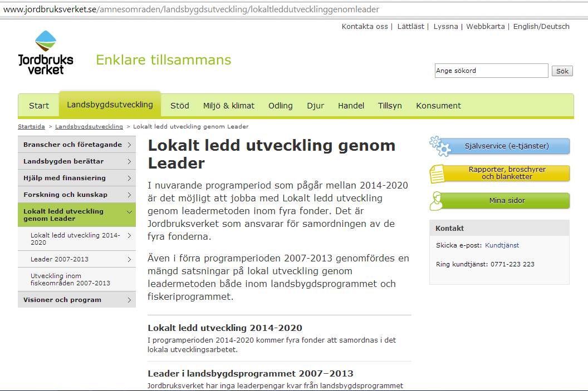The width and height of the screenshot is (588, 391).
Task: Open Forskning och kunskap sidebar item
Action: click(76, 195)
